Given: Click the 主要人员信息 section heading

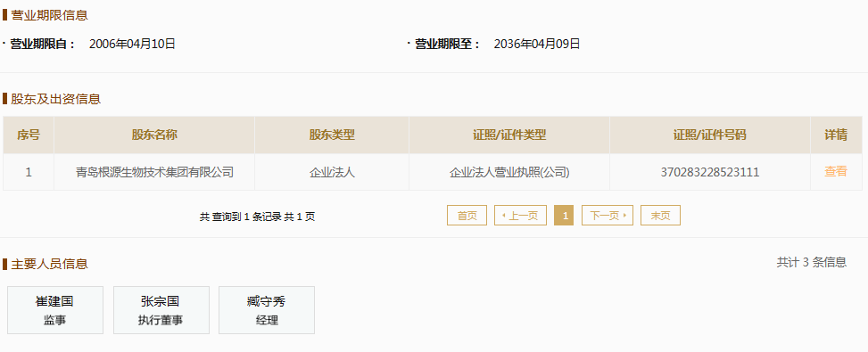Looking at the screenshot, I should 49,264.
